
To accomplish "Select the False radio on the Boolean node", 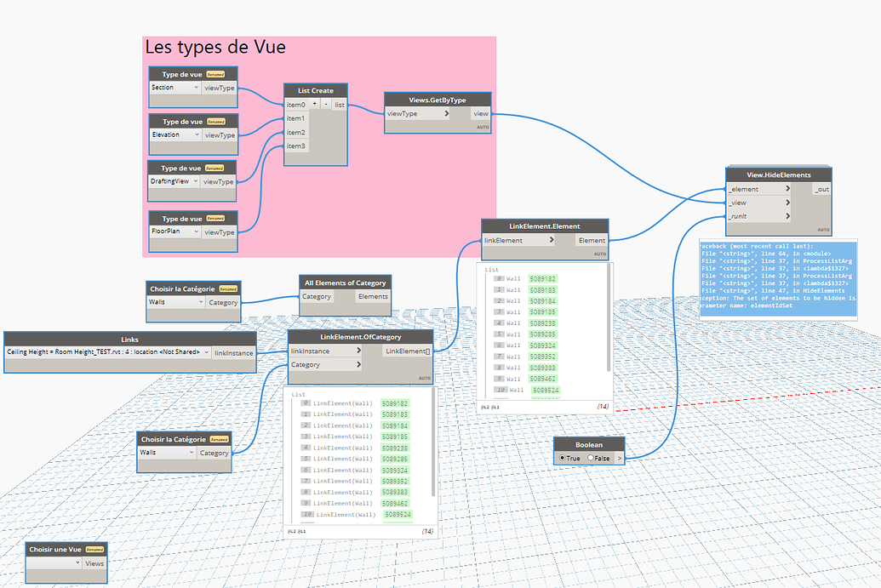I will pyautogui.click(x=591, y=458).
